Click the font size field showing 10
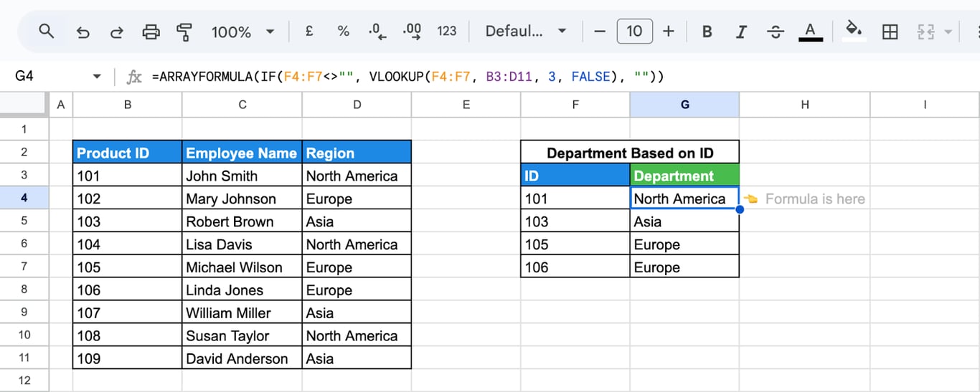Screen dimensions: 980x392 pyautogui.click(x=634, y=32)
